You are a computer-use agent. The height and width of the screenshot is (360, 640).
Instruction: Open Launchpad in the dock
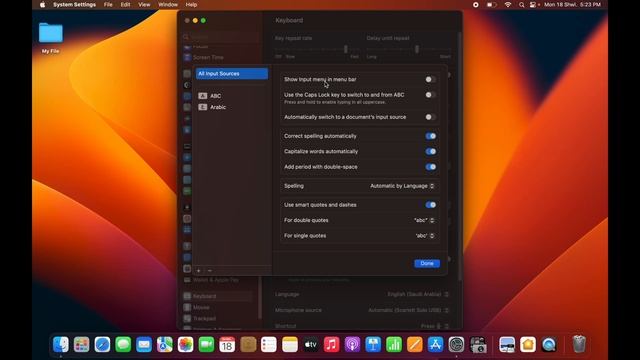[82, 344]
